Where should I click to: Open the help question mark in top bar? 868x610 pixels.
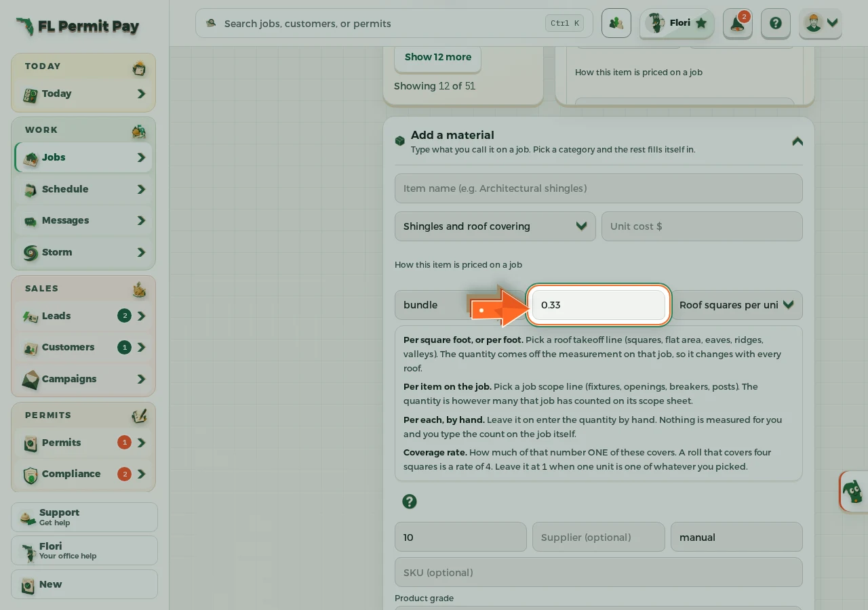tap(776, 23)
